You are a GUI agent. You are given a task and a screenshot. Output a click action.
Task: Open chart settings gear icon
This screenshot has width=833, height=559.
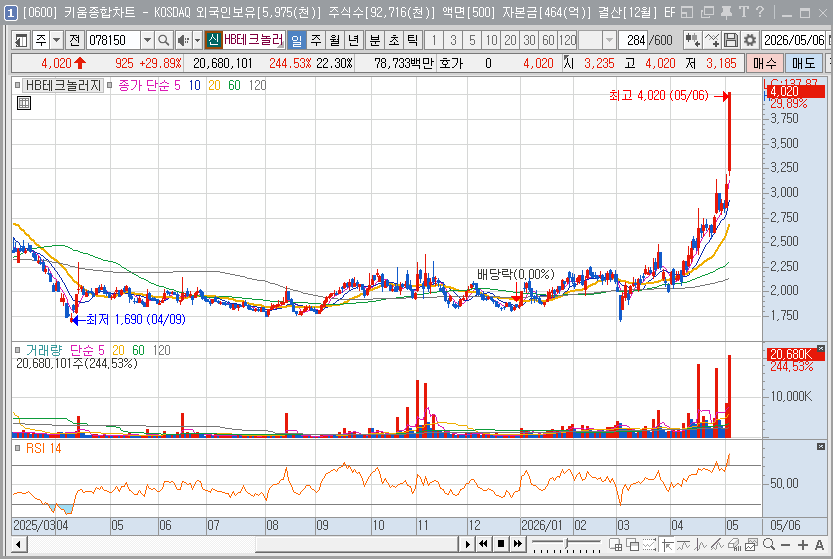tap(750, 40)
